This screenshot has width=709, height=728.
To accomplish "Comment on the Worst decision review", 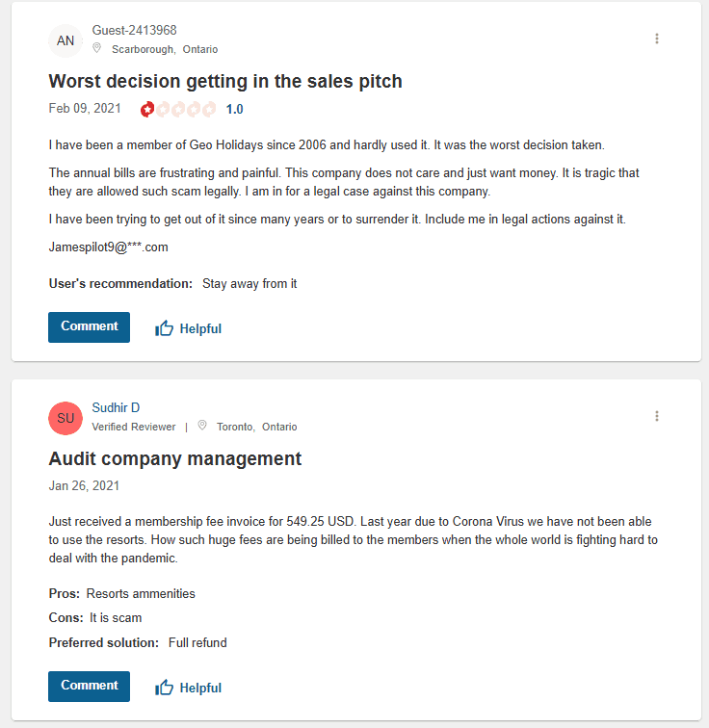I will (x=89, y=326).
